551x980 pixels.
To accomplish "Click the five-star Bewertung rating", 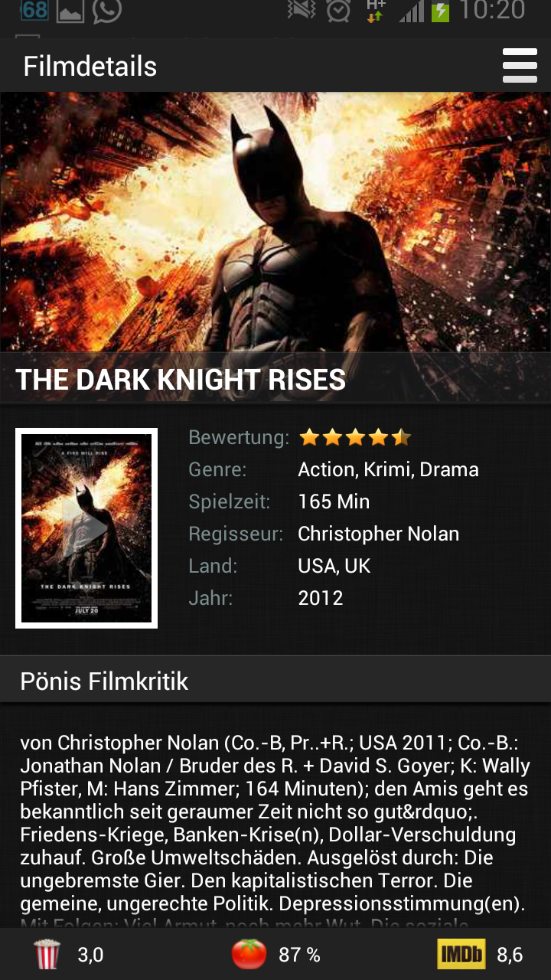I will tap(355, 438).
